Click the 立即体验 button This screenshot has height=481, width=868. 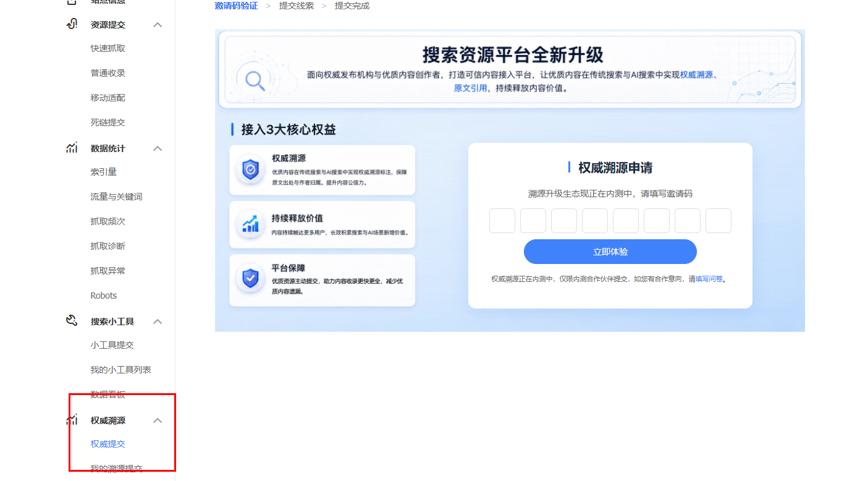[610, 252]
